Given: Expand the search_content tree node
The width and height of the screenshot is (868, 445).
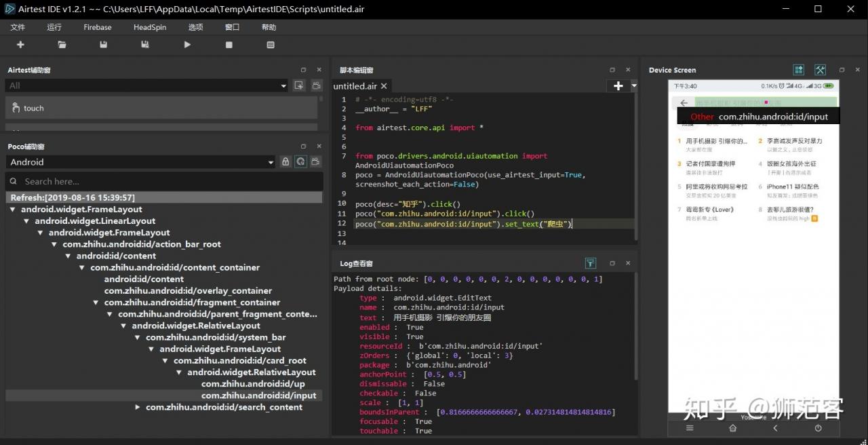Looking at the screenshot, I should pos(138,407).
